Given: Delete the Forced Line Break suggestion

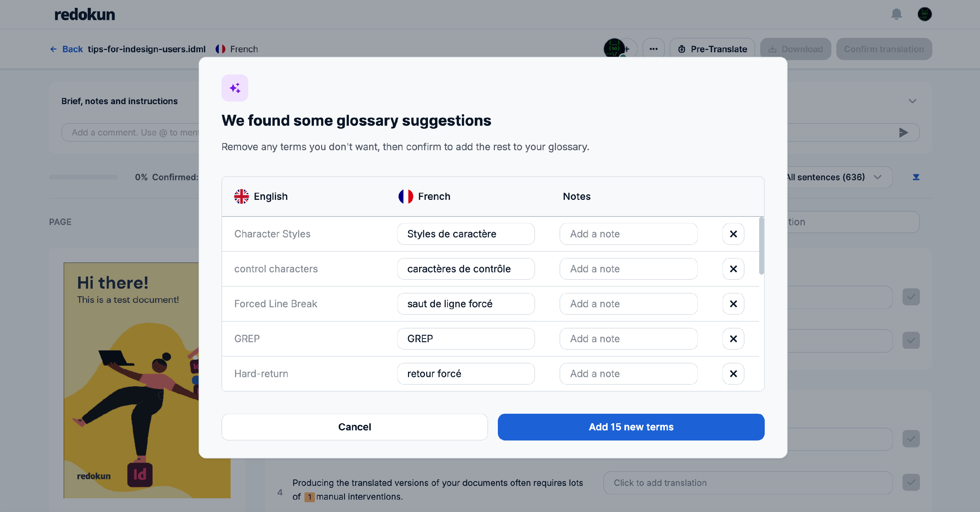Looking at the screenshot, I should [x=733, y=304].
